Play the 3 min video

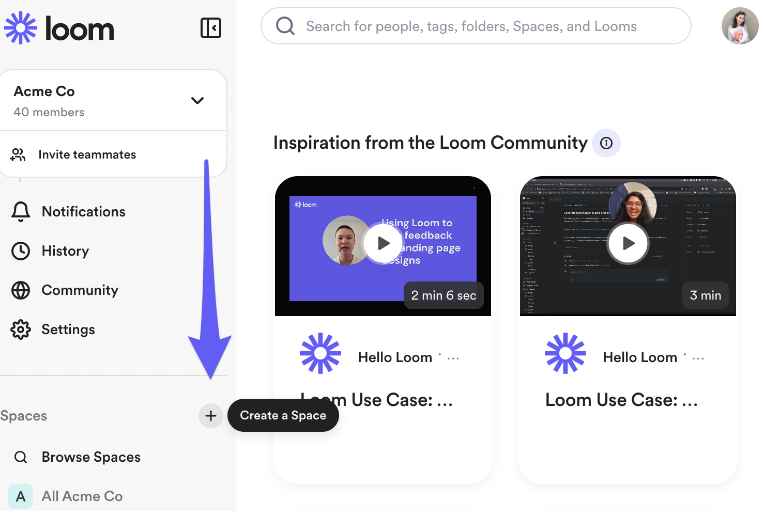[628, 243]
